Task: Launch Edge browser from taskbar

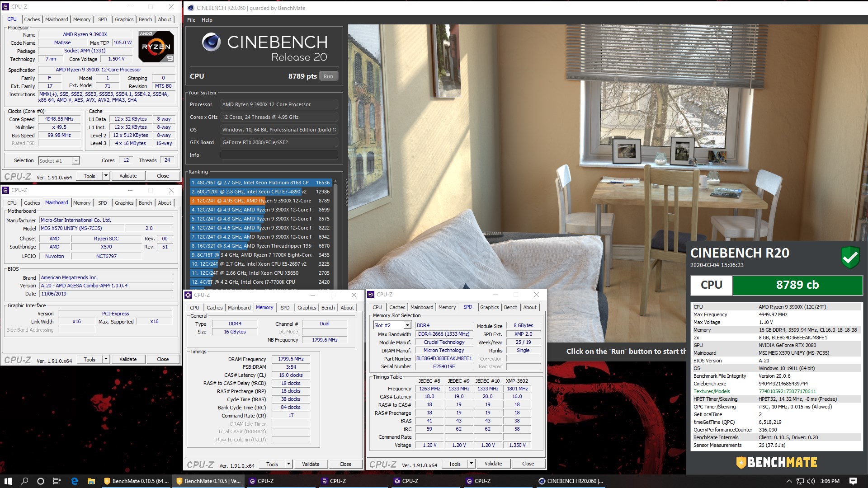Action: click(74, 481)
